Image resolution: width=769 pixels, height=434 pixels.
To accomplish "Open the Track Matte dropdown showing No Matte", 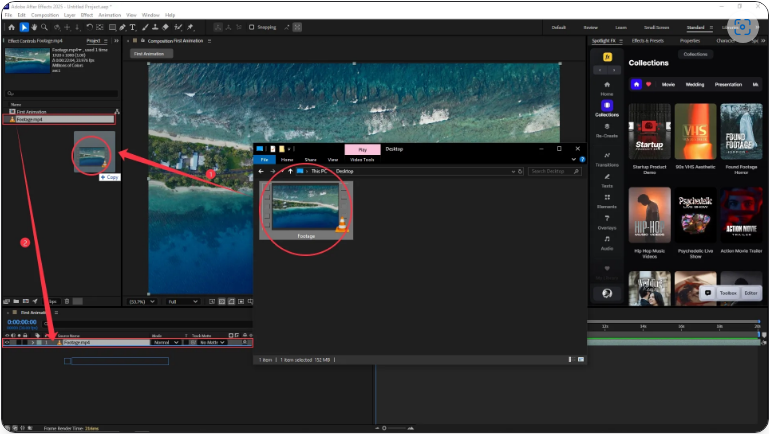I will (212, 342).
